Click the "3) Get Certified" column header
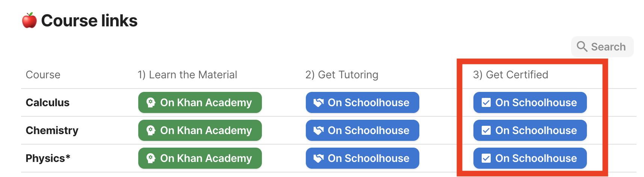The image size is (644, 177). (510, 75)
